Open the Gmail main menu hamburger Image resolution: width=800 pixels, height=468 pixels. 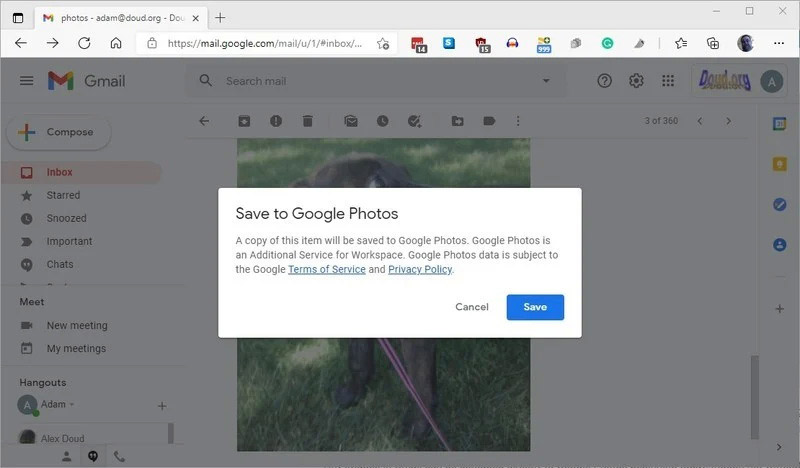click(27, 81)
